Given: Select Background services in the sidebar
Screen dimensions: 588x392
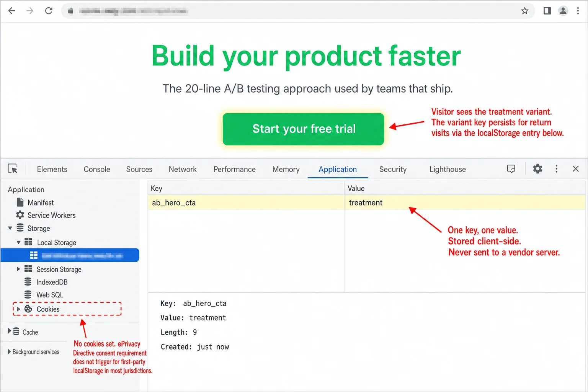Looking at the screenshot, I should point(36,352).
